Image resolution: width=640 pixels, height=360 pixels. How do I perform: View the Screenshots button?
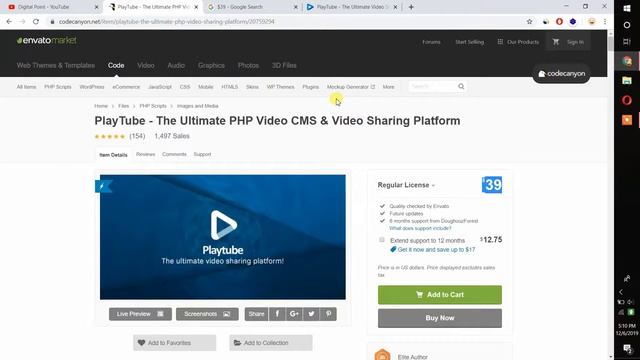(x=207, y=314)
